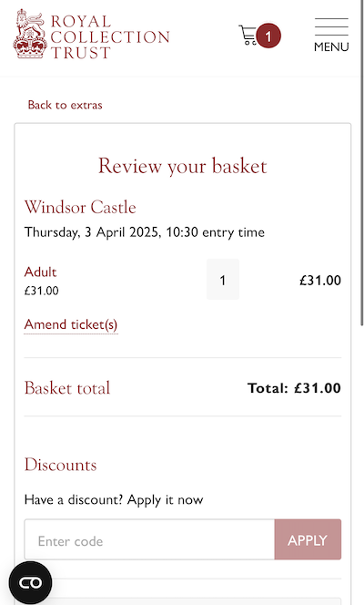The image size is (364, 605).
Task: Go back via Back to extras link
Action: point(66,105)
